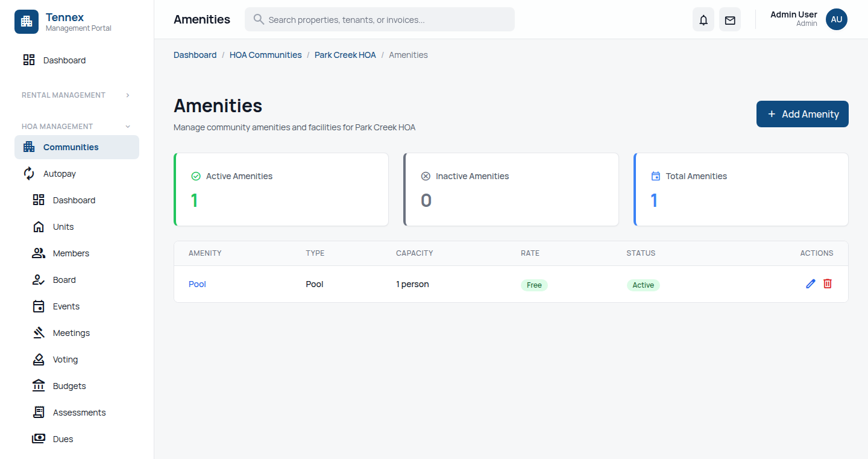The width and height of the screenshot is (868, 459).
Task: Click the HOA Communities breadcrumb link
Action: (265, 55)
